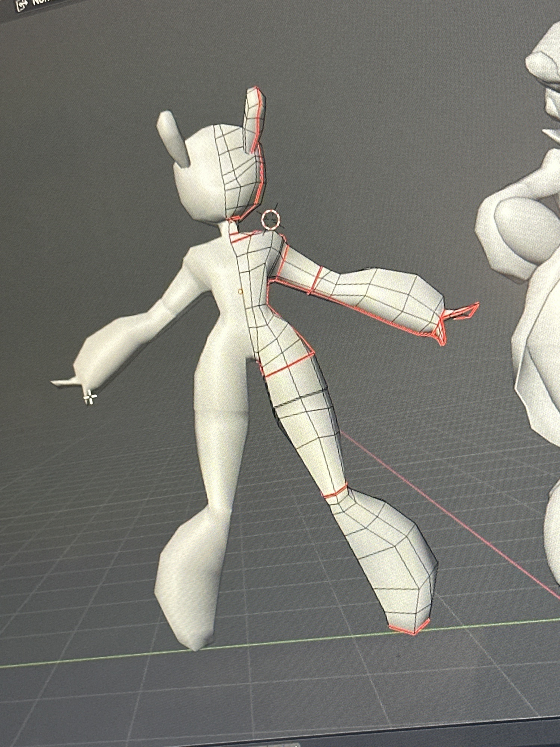Select the red seam under the foot sole
The height and width of the screenshot is (747, 560).
pyautogui.click(x=409, y=629)
